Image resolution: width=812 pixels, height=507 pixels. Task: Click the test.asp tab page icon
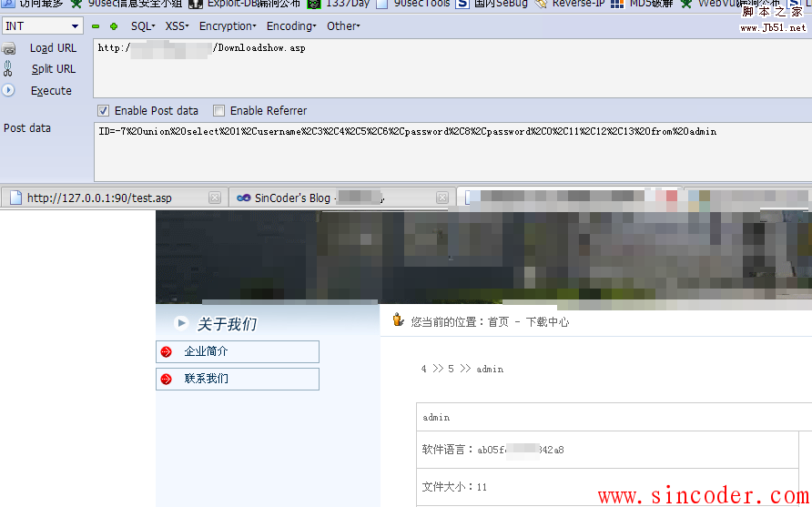click(x=15, y=198)
